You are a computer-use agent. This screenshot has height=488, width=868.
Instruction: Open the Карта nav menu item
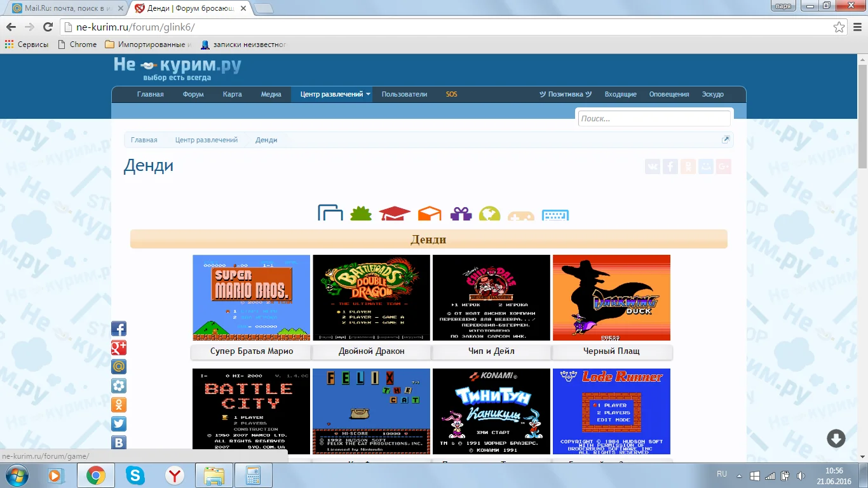click(233, 94)
